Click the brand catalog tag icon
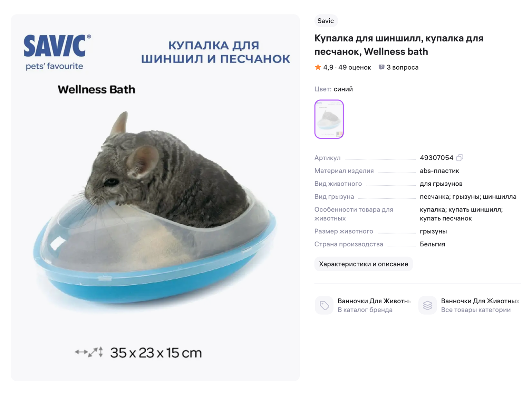The image size is (532, 402). 324,305
